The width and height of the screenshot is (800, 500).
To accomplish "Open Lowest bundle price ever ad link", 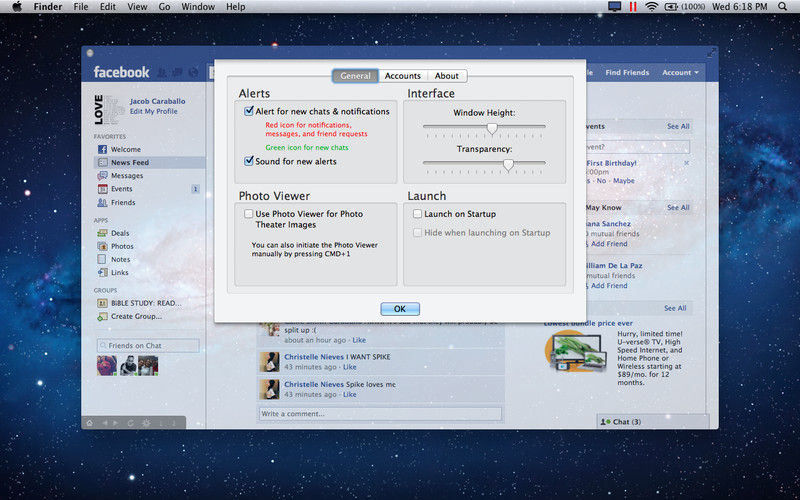I will pos(588,323).
